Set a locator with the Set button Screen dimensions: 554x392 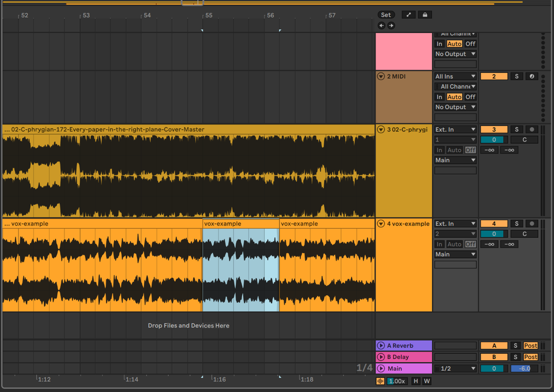point(386,15)
